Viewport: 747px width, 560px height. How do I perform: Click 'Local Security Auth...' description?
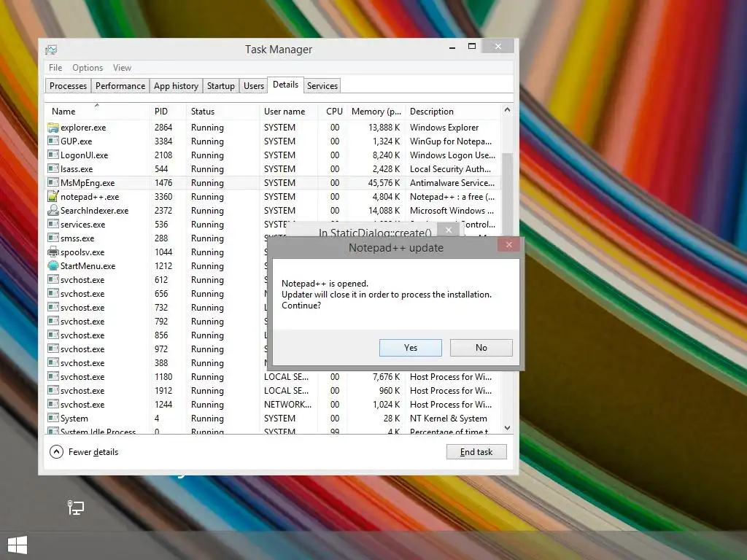[450, 169]
